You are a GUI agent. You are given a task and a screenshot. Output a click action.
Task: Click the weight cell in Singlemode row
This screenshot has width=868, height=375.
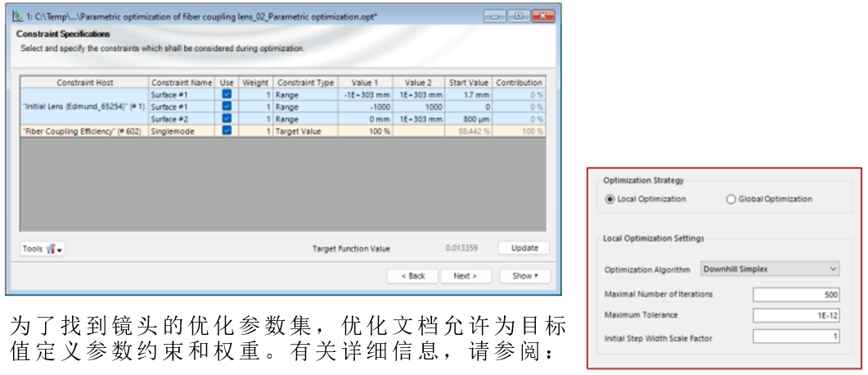[255, 131]
